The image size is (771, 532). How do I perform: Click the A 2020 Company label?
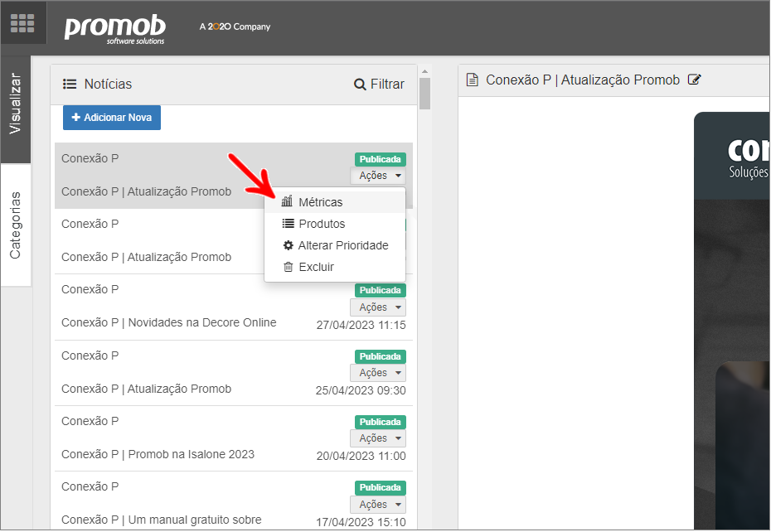235,27
